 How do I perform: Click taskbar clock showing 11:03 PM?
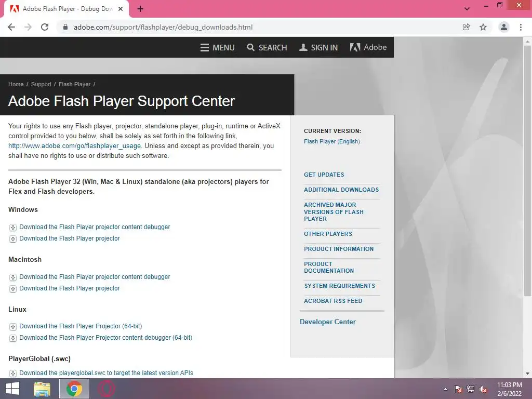[510, 389]
